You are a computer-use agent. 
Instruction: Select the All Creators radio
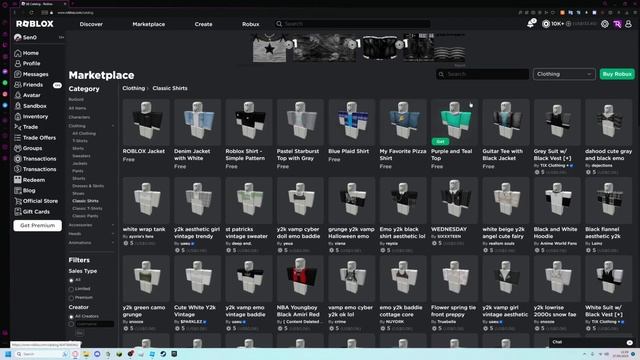pos(71,317)
